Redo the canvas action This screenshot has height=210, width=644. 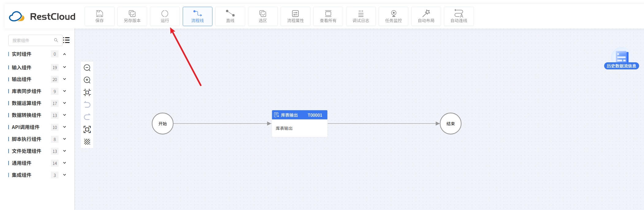coord(87,117)
